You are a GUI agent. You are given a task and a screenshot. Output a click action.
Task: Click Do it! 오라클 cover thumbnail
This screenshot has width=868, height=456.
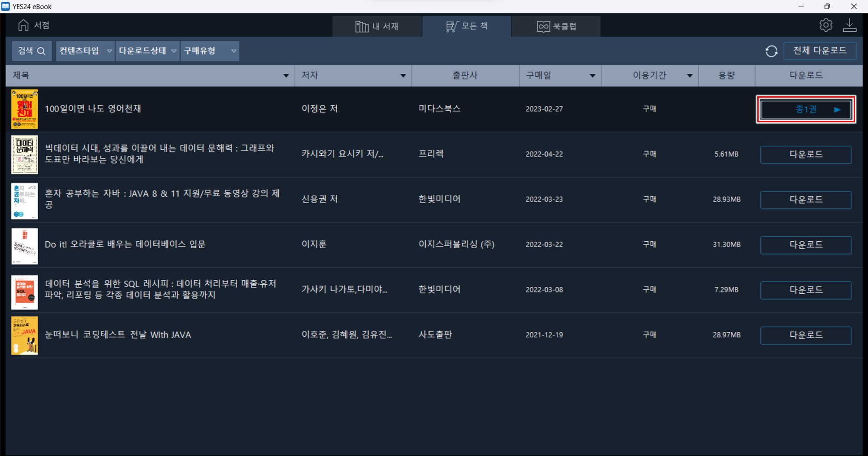click(x=25, y=246)
